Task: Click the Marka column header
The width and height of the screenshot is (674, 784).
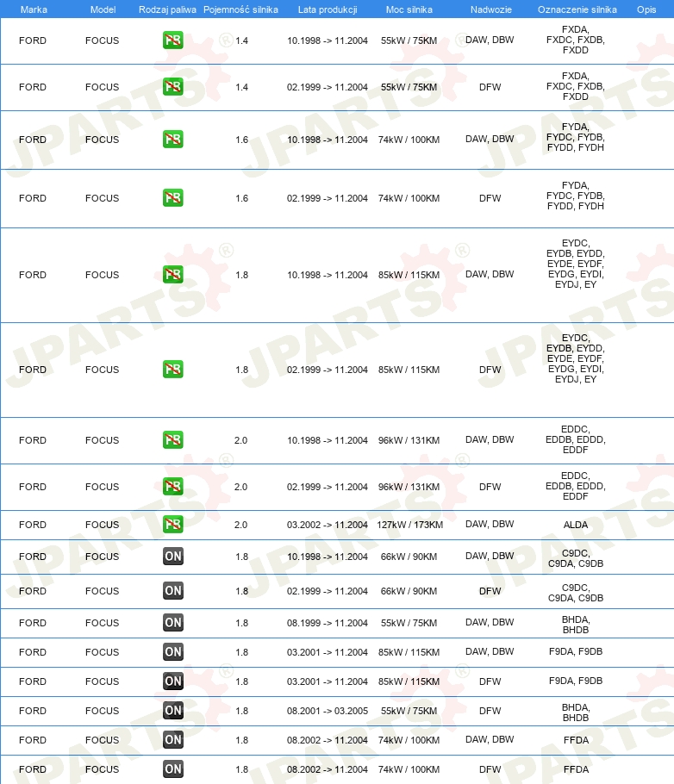Action: coord(34,9)
